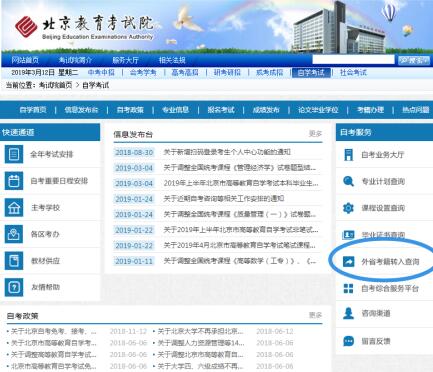Select the 成考成招 tab
The width and height of the screenshot is (433, 372).
pyautogui.click(x=269, y=72)
